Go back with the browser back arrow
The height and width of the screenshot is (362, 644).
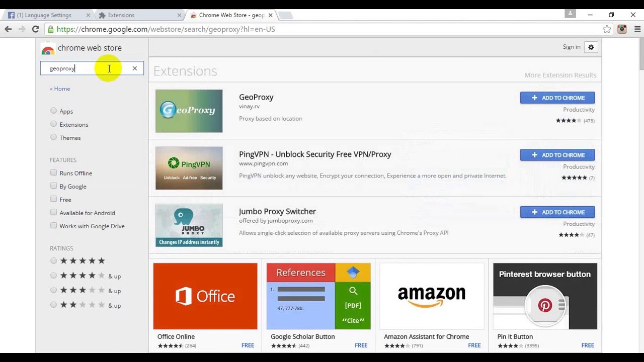[8, 29]
